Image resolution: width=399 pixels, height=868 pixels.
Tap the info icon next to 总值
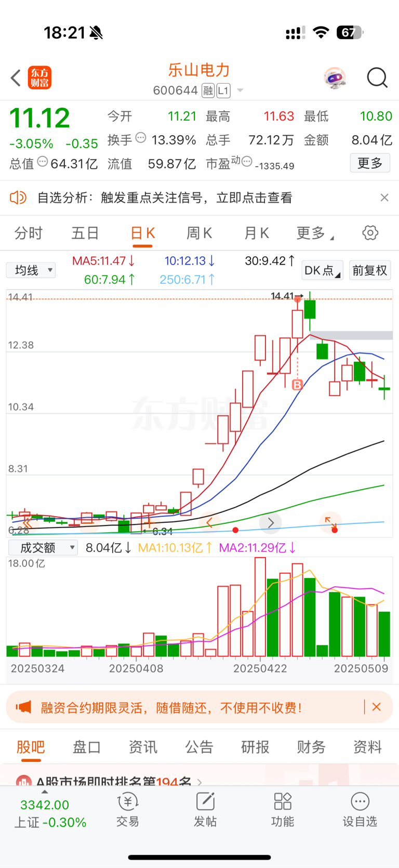pos(43,162)
